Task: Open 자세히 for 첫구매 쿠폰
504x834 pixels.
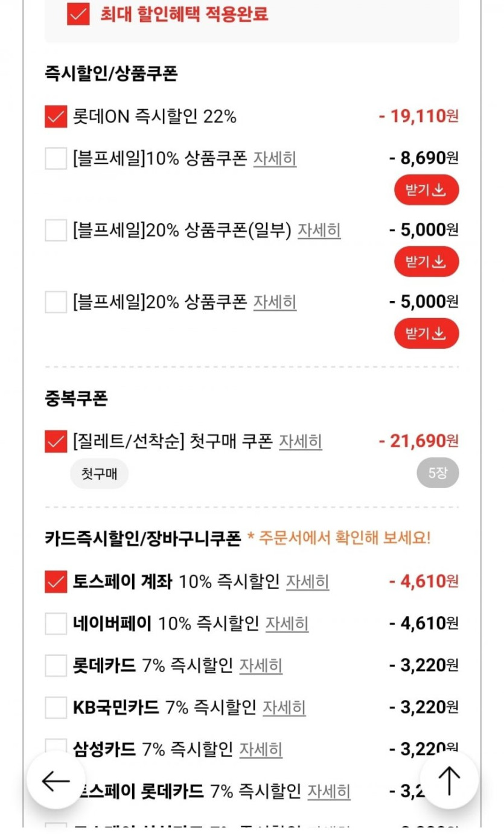Action: pyautogui.click(x=300, y=442)
